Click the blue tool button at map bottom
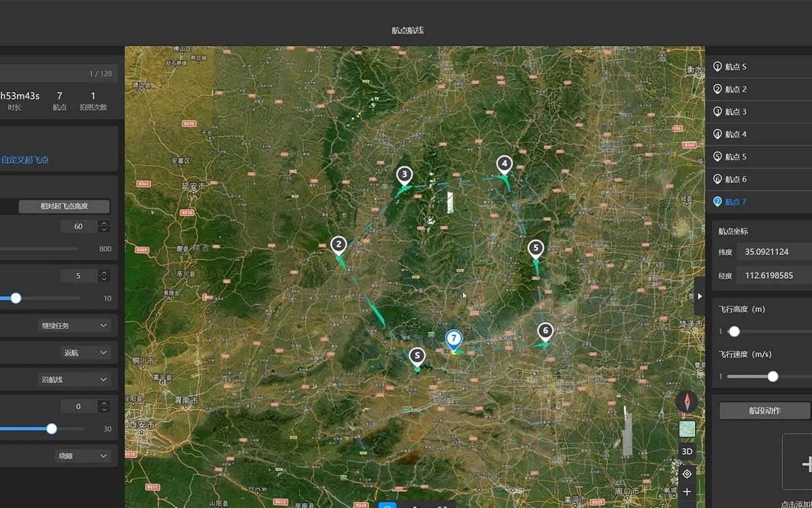 [387, 505]
